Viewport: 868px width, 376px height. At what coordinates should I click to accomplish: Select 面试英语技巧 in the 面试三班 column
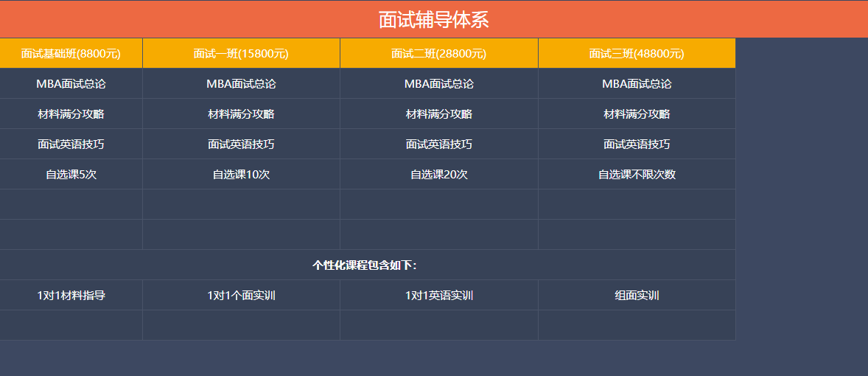click(x=637, y=145)
